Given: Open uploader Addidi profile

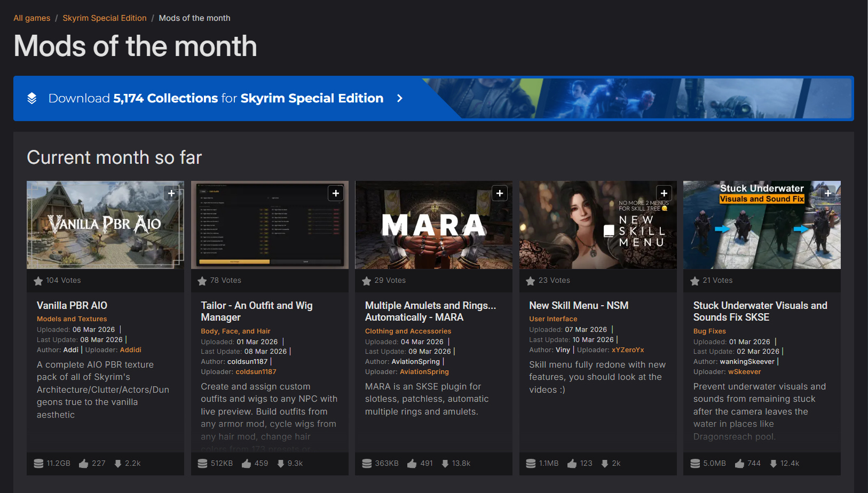Looking at the screenshot, I should [131, 350].
